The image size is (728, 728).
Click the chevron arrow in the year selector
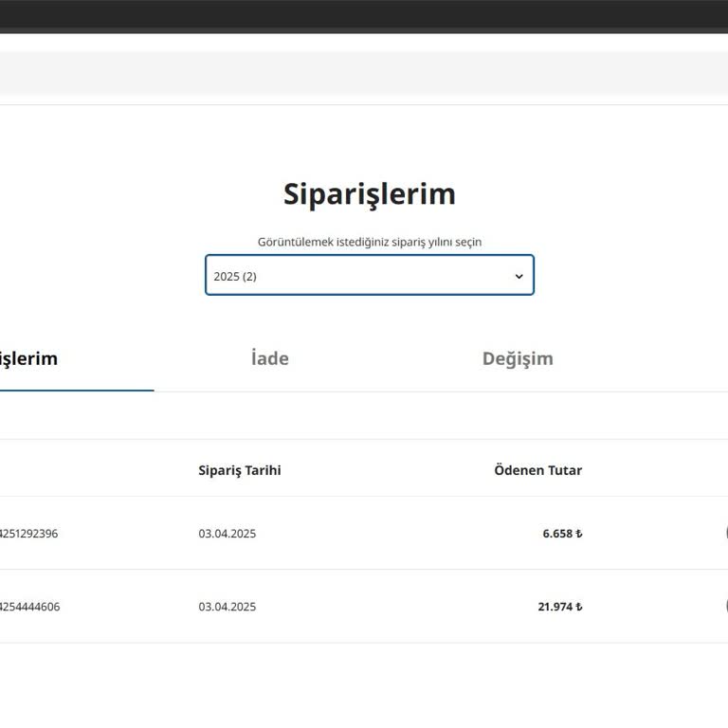[x=519, y=277]
